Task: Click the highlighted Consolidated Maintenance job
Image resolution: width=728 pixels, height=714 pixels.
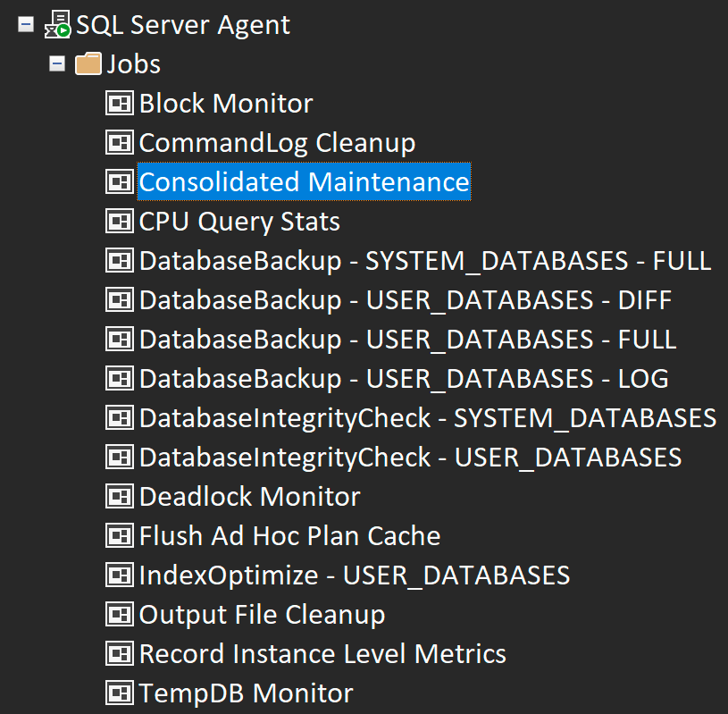Action: click(304, 181)
